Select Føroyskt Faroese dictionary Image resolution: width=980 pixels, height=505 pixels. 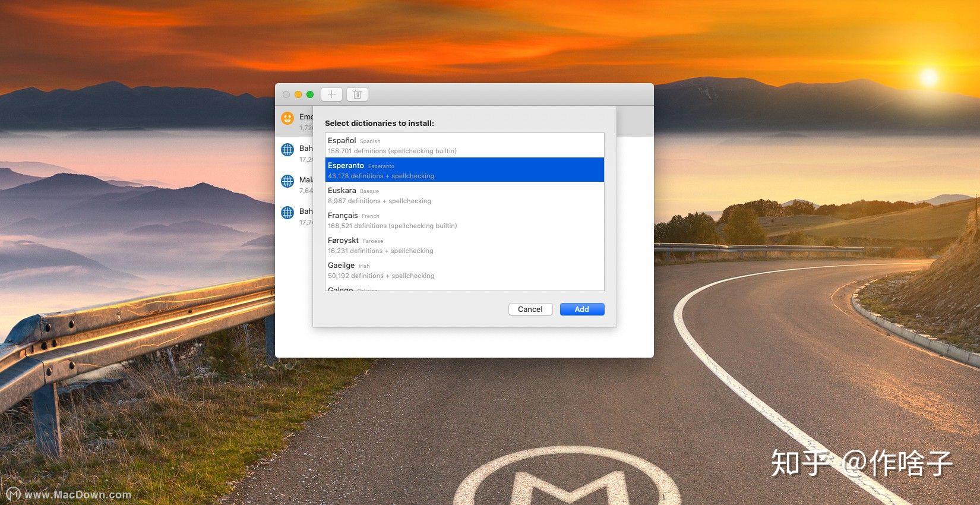pyautogui.click(x=464, y=245)
